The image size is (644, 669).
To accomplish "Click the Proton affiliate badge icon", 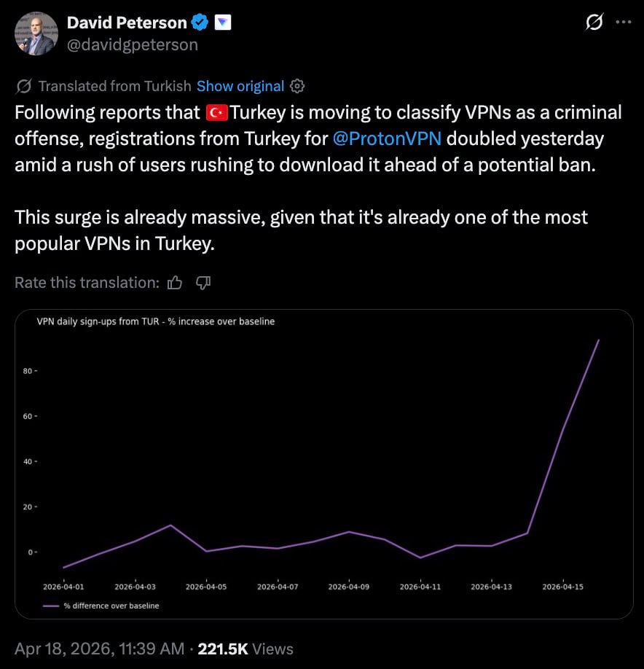I will [x=223, y=23].
